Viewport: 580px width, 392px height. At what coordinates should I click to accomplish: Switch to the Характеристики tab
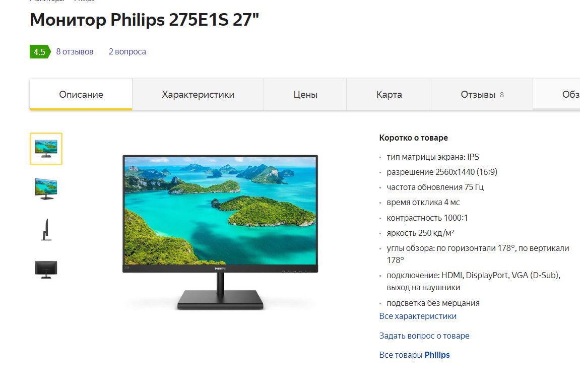(x=198, y=95)
